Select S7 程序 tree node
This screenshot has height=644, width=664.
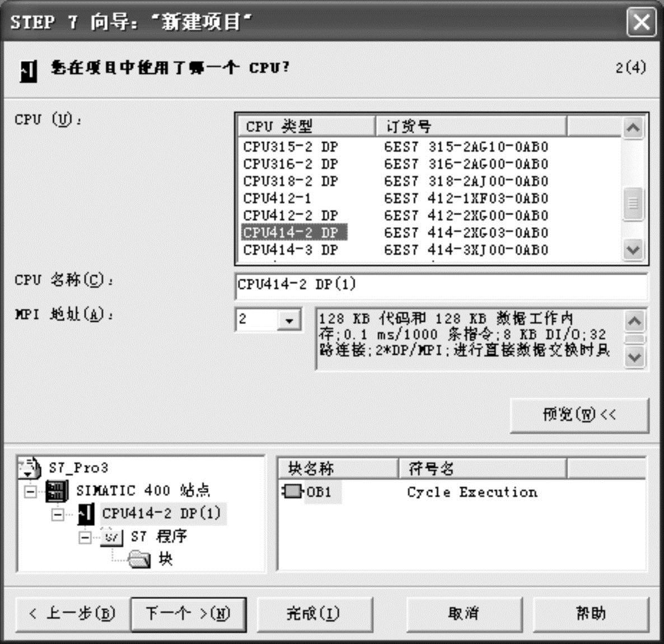coord(159,537)
